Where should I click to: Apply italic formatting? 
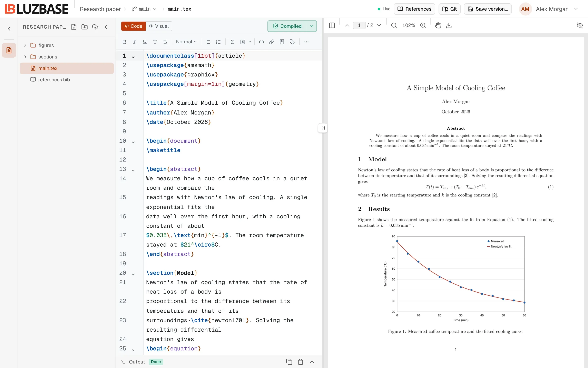[134, 42]
